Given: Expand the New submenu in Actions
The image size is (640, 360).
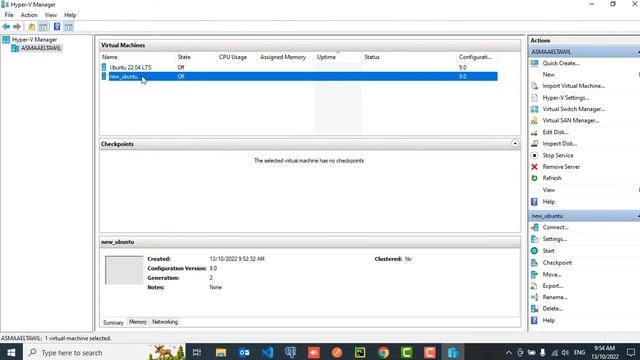Looking at the screenshot, I should (x=548, y=75).
